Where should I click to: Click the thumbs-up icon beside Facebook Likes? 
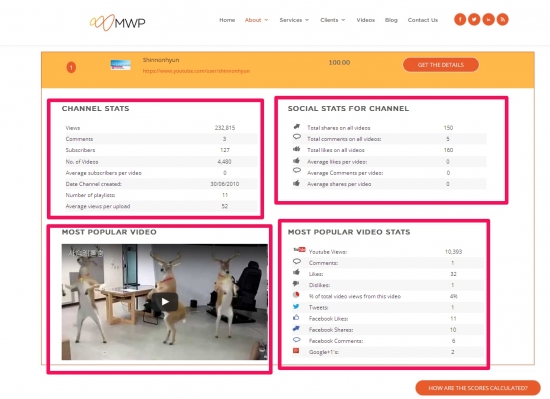[x=296, y=318]
